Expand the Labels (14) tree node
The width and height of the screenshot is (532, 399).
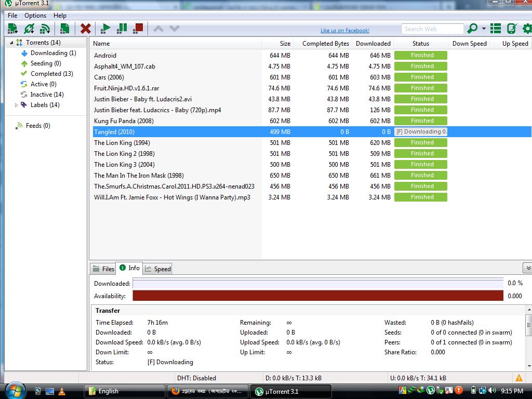point(16,105)
